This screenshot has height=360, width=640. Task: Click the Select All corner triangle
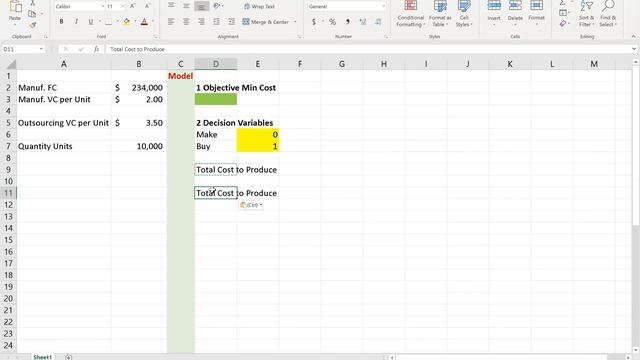coord(11,64)
